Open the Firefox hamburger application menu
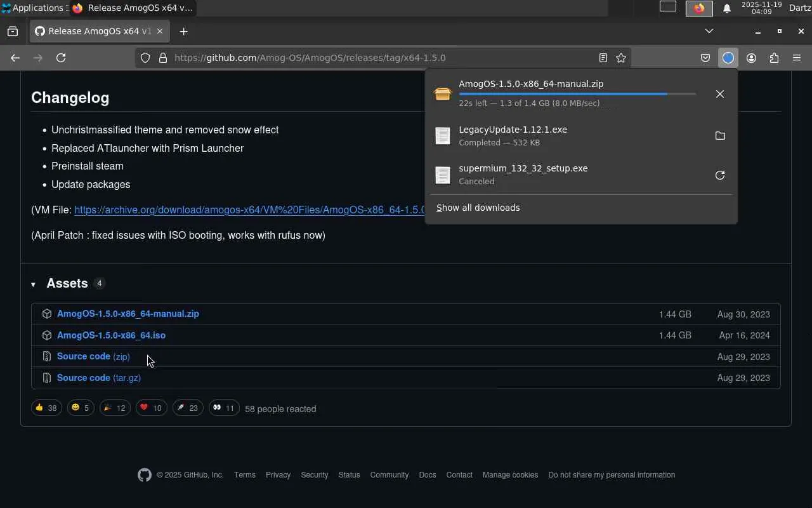The image size is (812, 508). tap(797, 58)
